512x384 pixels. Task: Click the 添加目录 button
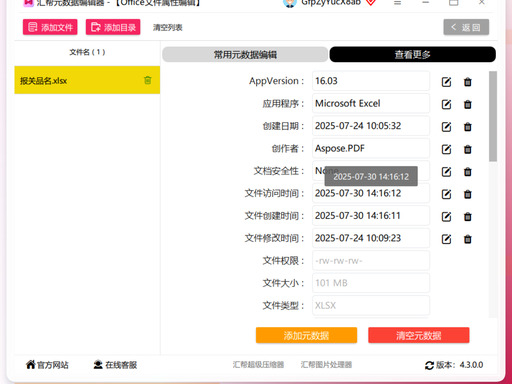click(113, 27)
